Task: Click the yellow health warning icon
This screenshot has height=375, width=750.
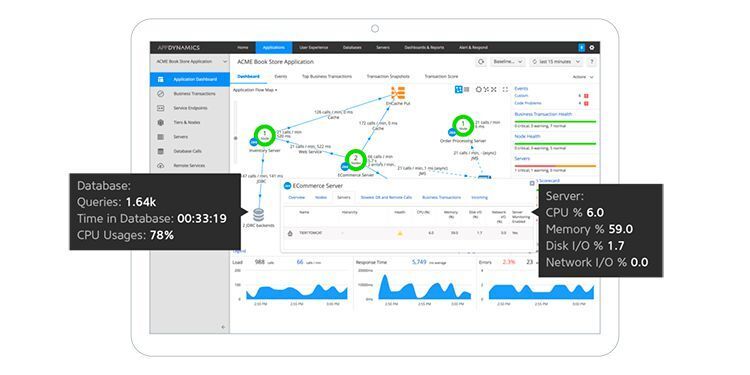Action: (400, 233)
